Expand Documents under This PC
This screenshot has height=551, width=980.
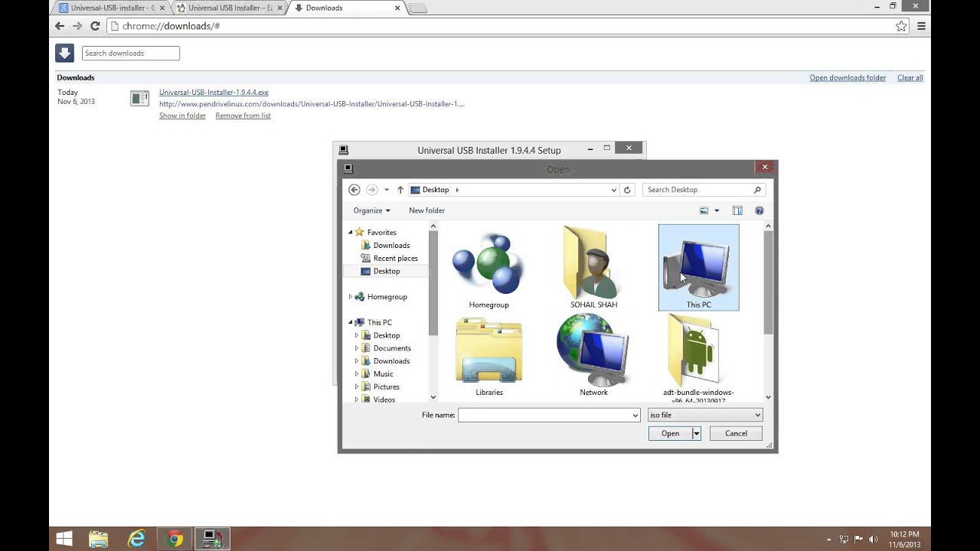coord(356,348)
